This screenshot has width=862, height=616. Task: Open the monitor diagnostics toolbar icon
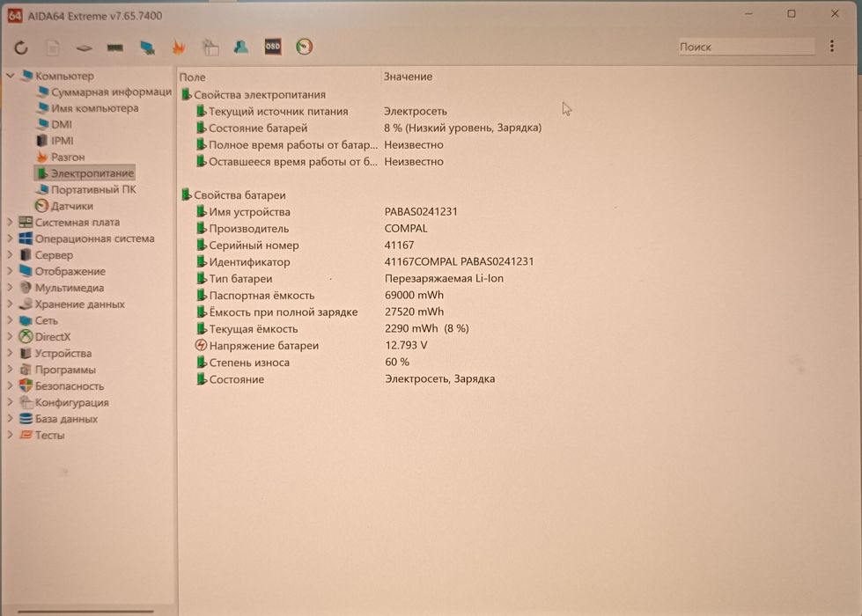click(x=147, y=48)
